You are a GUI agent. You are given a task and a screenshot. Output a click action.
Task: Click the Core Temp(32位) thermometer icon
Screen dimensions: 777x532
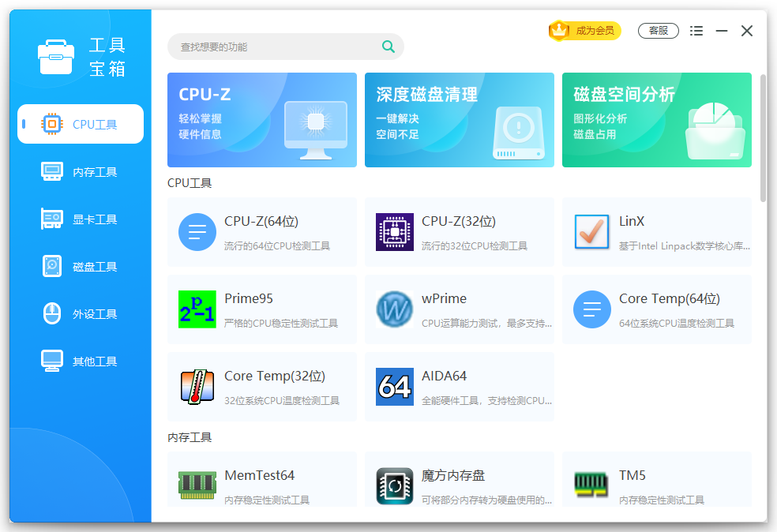(x=197, y=387)
